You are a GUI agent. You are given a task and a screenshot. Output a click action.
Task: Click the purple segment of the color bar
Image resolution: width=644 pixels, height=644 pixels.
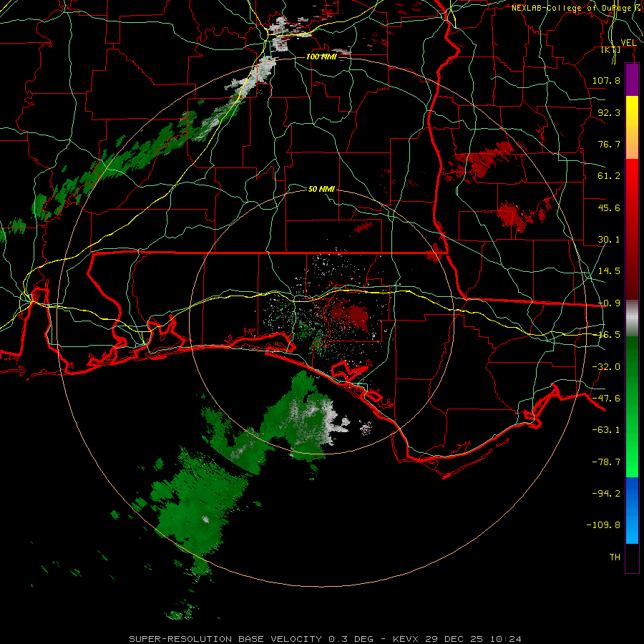pos(632,79)
